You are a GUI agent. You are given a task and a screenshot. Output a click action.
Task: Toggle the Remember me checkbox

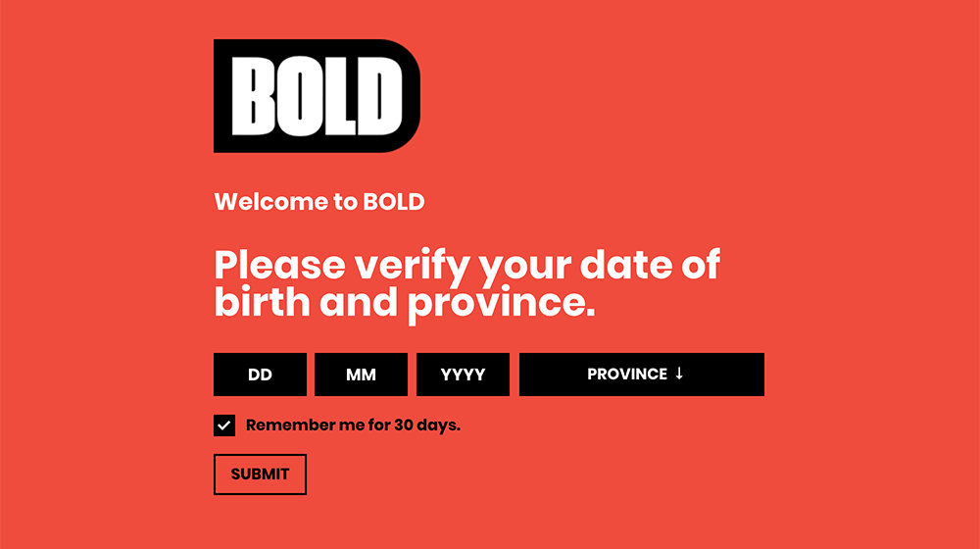pos(224,425)
